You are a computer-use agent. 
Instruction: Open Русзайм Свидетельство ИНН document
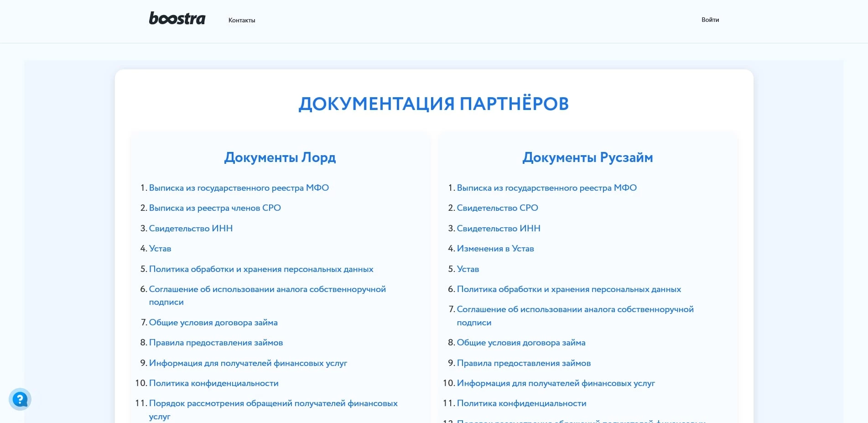(499, 228)
